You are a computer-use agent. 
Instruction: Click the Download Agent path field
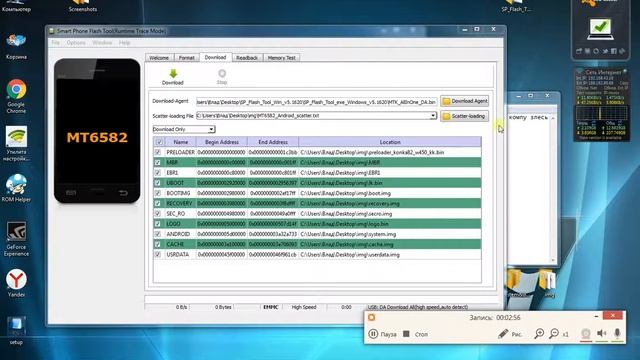pyautogui.click(x=317, y=102)
